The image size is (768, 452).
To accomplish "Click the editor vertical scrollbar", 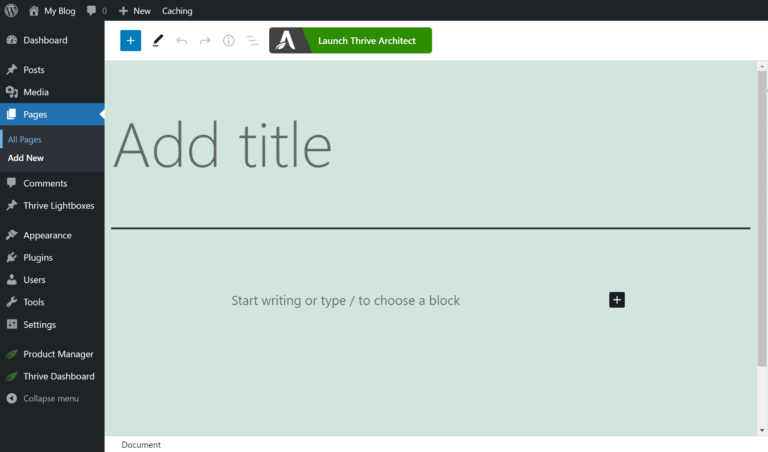I will click(762, 220).
